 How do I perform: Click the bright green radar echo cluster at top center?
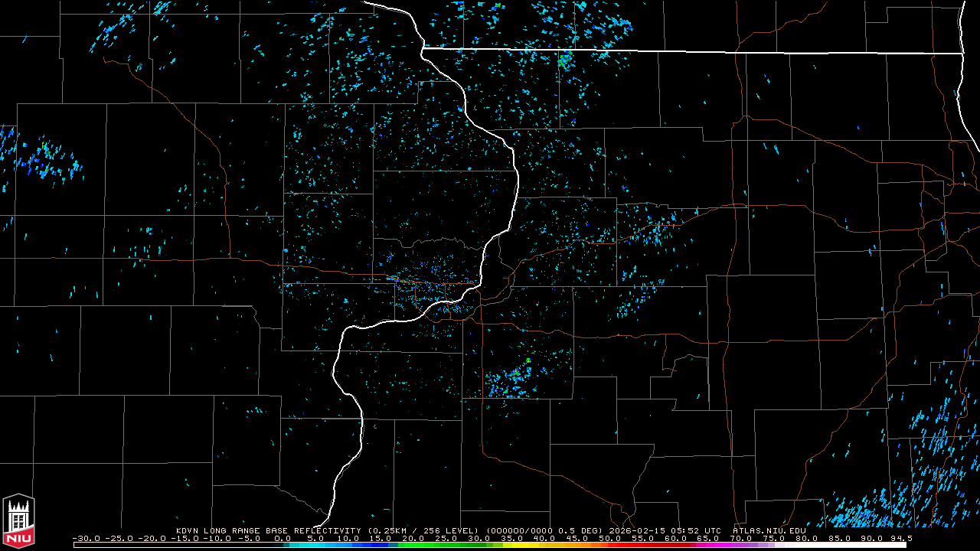pos(566,59)
